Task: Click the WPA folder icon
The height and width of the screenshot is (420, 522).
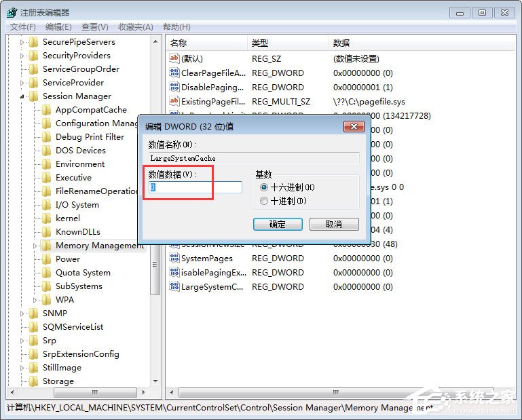Action: [x=47, y=300]
